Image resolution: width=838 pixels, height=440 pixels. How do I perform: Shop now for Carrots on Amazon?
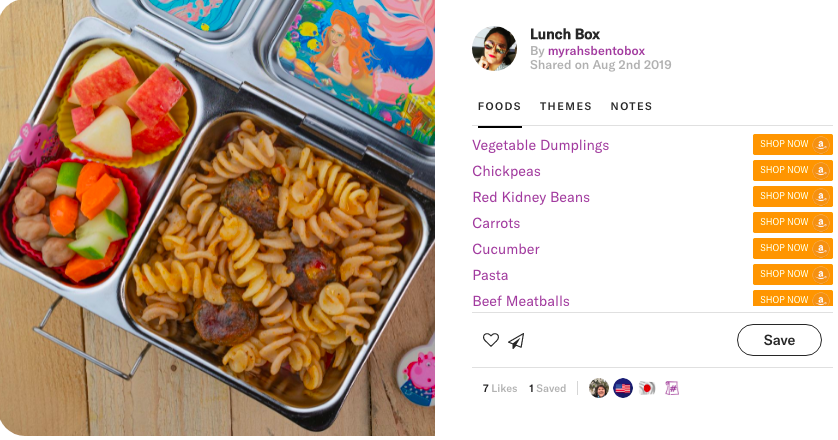tap(793, 222)
